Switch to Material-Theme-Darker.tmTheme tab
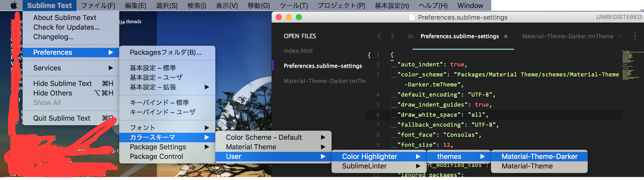This screenshot has height=180, width=644. coord(568,36)
